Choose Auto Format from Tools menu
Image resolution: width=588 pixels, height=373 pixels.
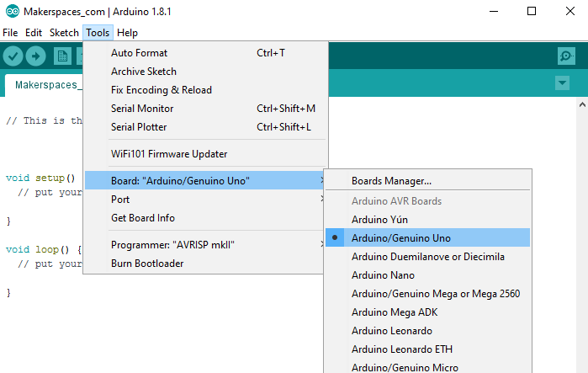pyautogui.click(x=140, y=53)
